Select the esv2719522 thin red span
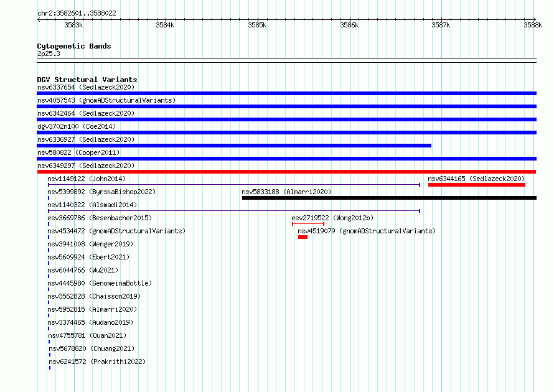The image size is (554, 392). click(x=308, y=224)
